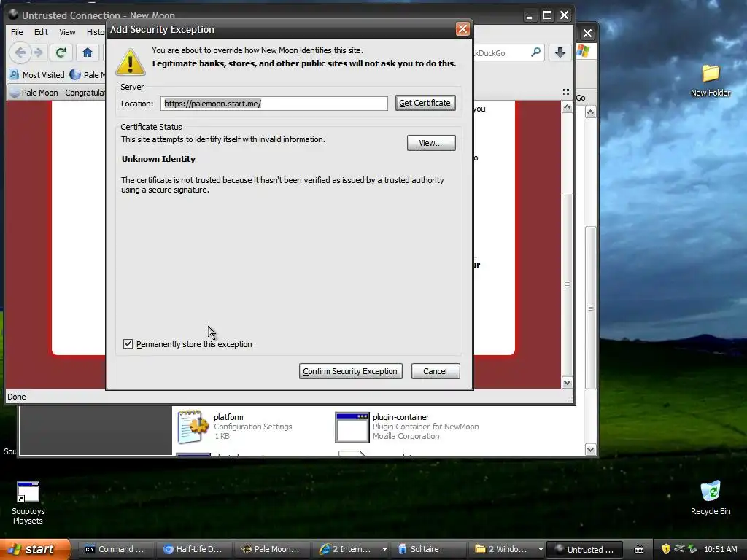Click the keyboard tray icon
This screenshot has height=560, width=747.
pos(639,550)
